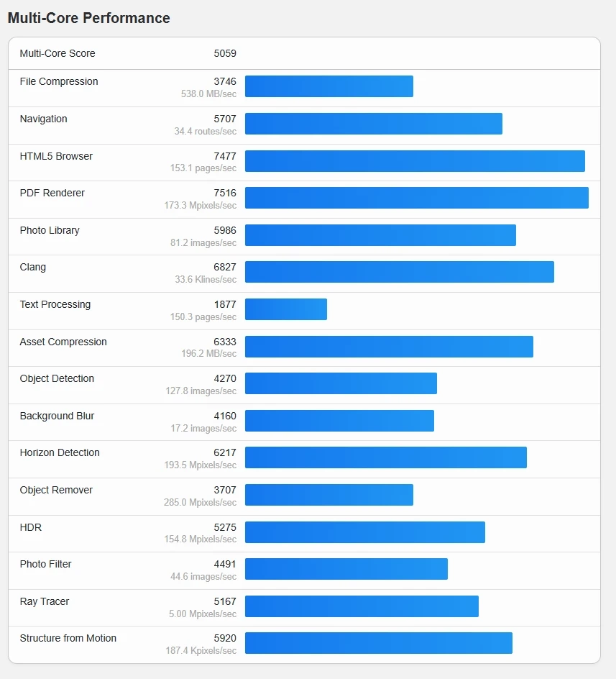Click the PDF Renderer performance bar
Image resolution: width=616 pixels, height=679 pixels.
416,198
